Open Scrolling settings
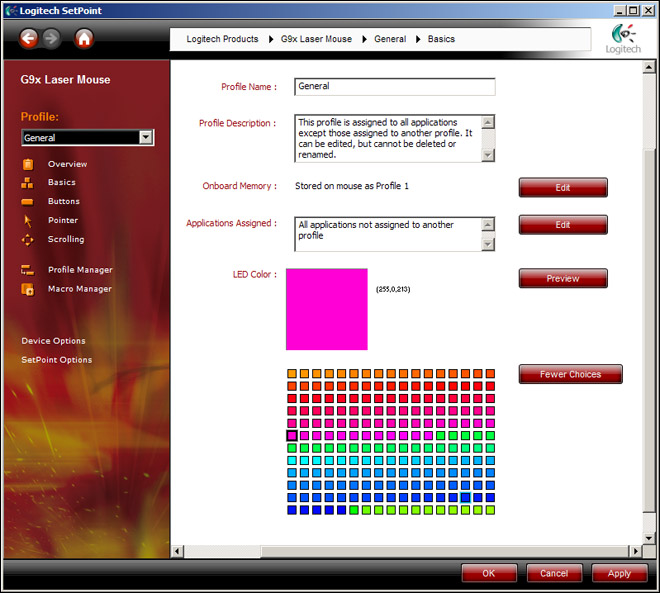 point(66,239)
